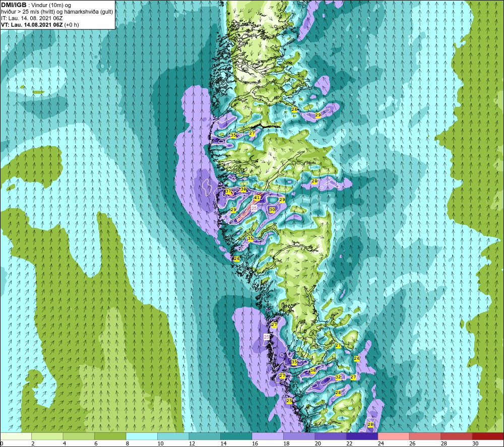Select the 2–4 m/s light green swatch
This screenshot has height=447, width=504.
[47, 436]
